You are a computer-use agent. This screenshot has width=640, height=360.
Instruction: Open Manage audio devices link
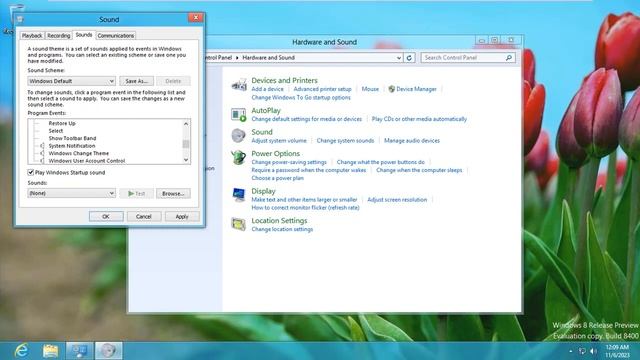point(412,140)
